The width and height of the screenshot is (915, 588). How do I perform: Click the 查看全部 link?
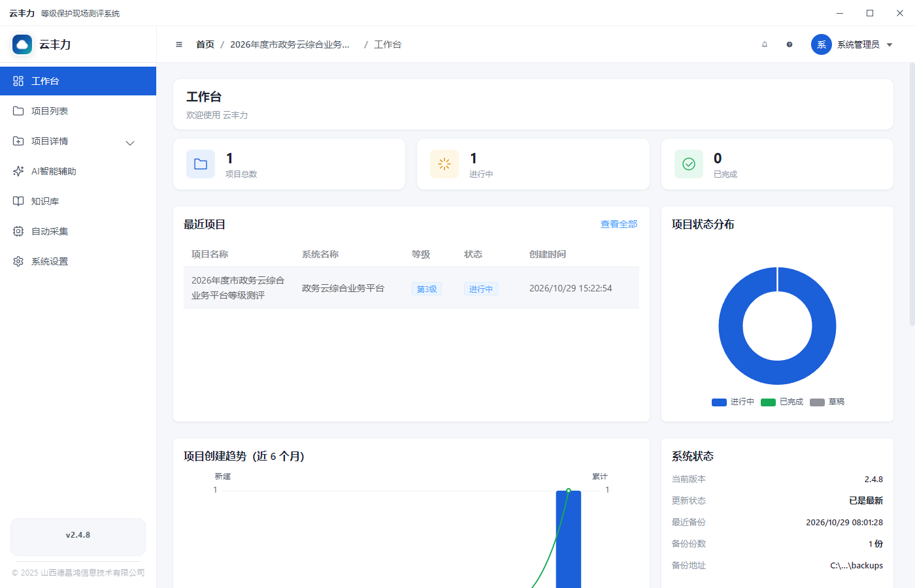pos(619,224)
